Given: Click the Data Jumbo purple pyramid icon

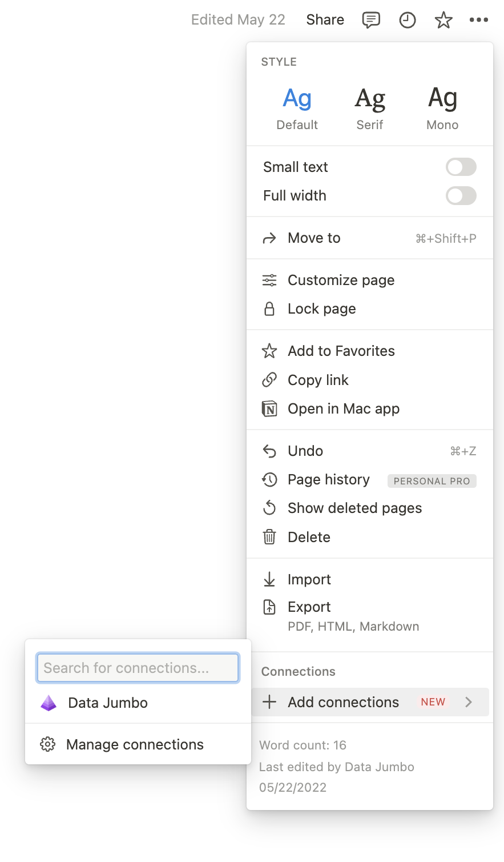Looking at the screenshot, I should 49,703.
